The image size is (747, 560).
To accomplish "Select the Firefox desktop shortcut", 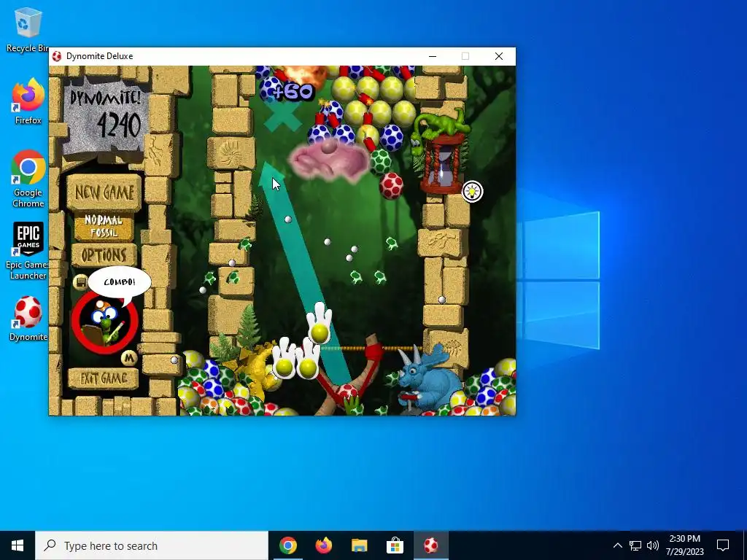I will (x=28, y=101).
